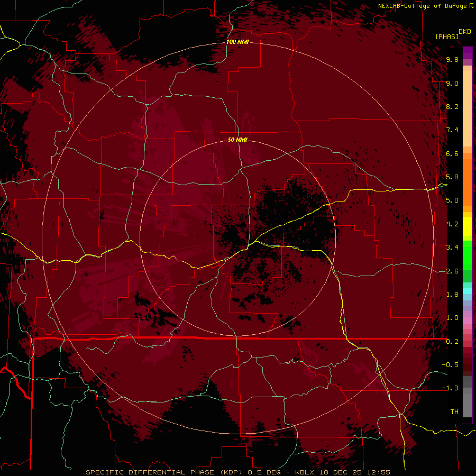Click the NEXLAB-College of DuPage title text
Image resolution: width=476 pixels, height=476 pixels.
coord(422,6)
